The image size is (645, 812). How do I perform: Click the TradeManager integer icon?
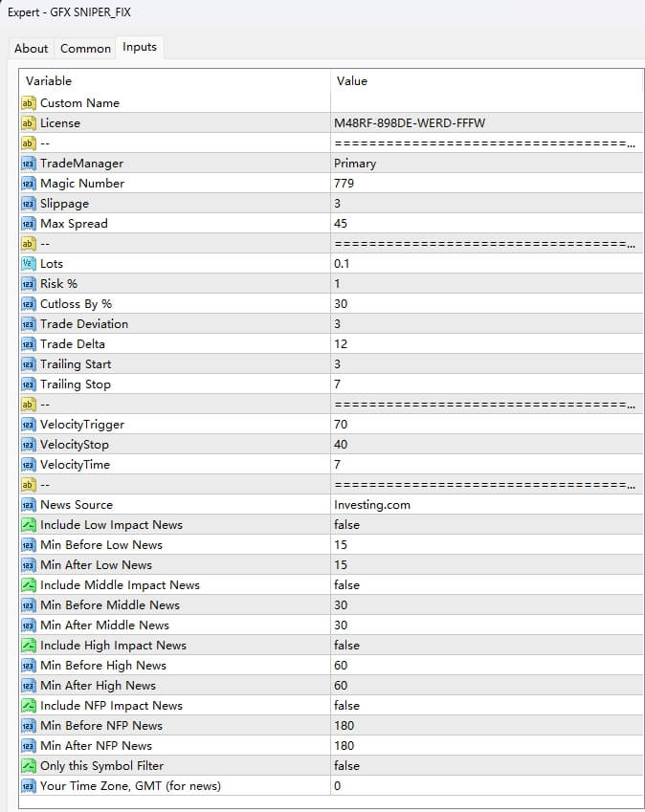[28, 164]
